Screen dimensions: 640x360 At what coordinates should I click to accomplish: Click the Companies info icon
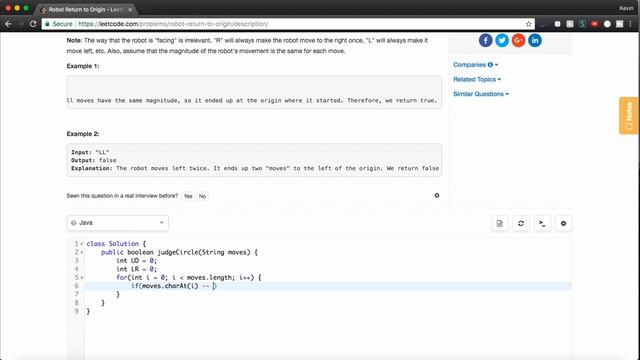click(490, 64)
